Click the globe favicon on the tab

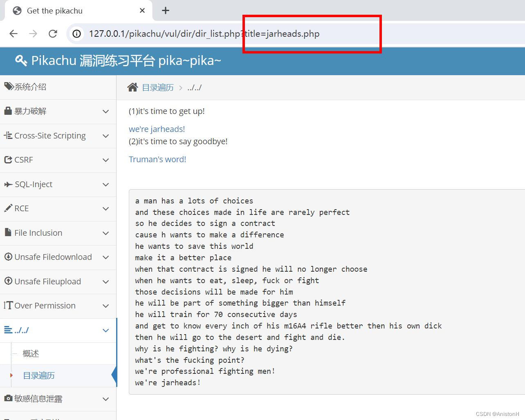[x=17, y=11]
